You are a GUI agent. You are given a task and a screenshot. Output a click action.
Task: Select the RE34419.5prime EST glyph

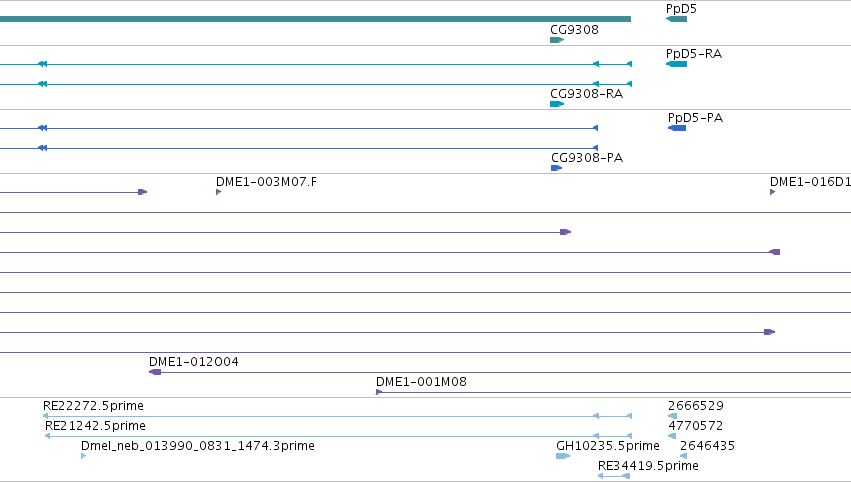(614, 476)
